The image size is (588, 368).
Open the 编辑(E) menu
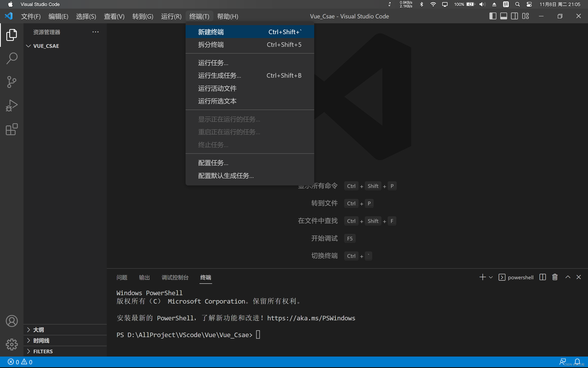[x=58, y=16]
